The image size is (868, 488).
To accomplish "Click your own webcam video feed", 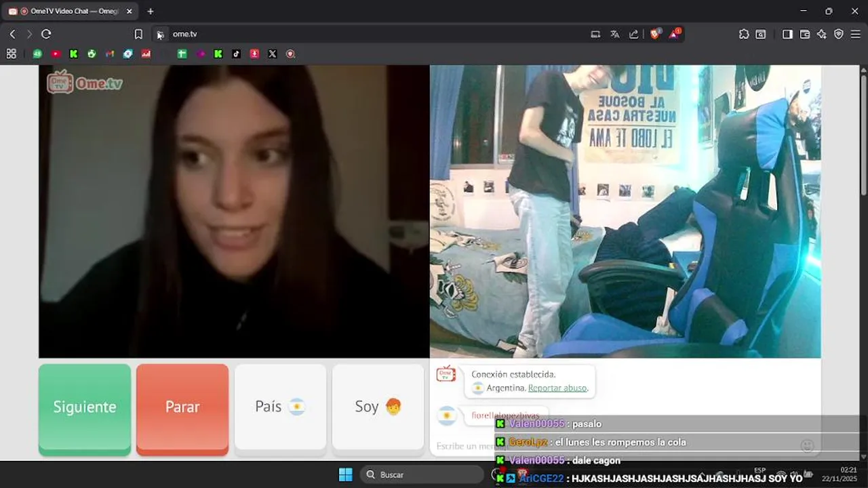I will [625, 211].
